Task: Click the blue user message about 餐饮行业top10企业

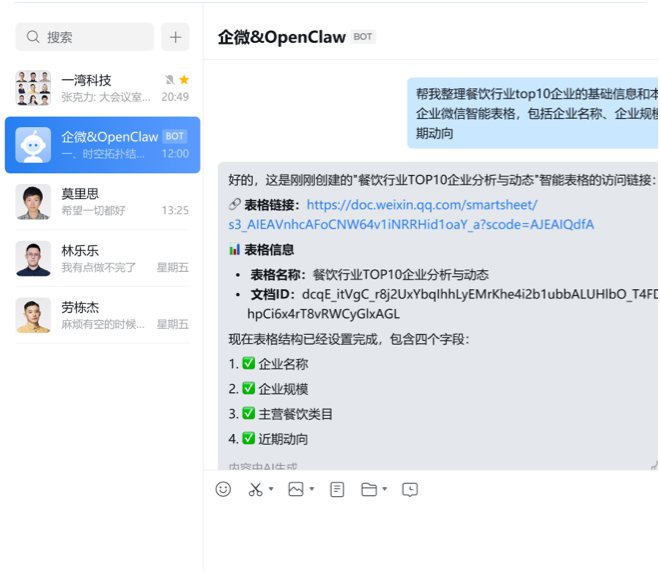Action: pyautogui.click(x=533, y=113)
